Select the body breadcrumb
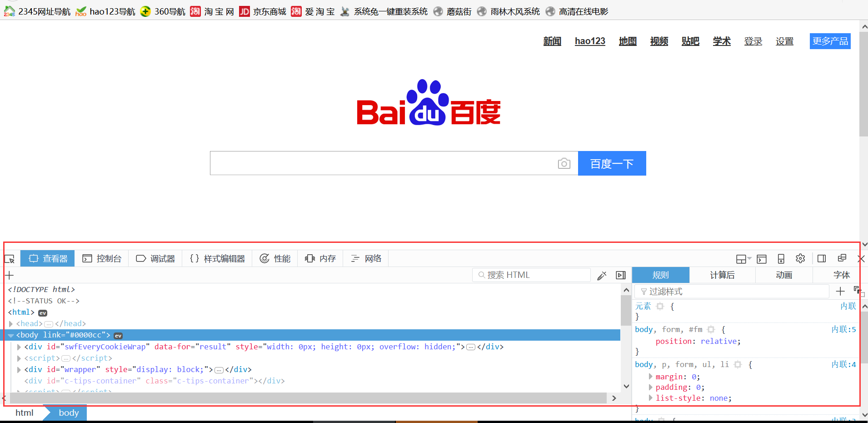The width and height of the screenshot is (868, 423). (x=69, y=413)
